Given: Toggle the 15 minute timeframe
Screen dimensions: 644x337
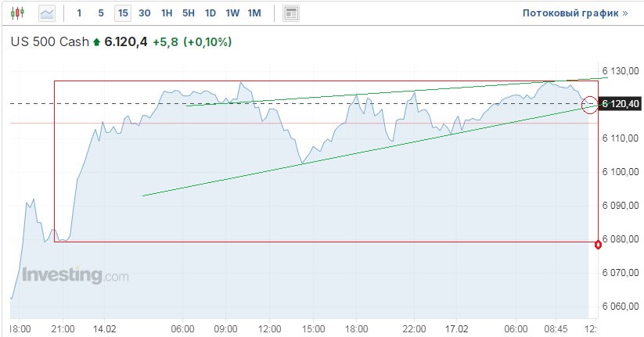Looking at the screenshot, I should tap(122, 13).
